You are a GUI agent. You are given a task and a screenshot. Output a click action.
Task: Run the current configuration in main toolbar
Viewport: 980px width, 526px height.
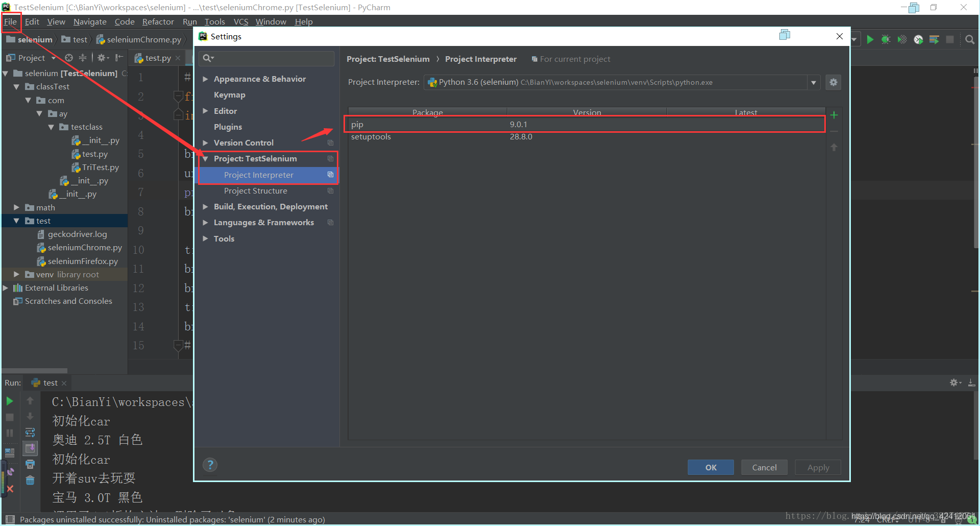[870, 39]
